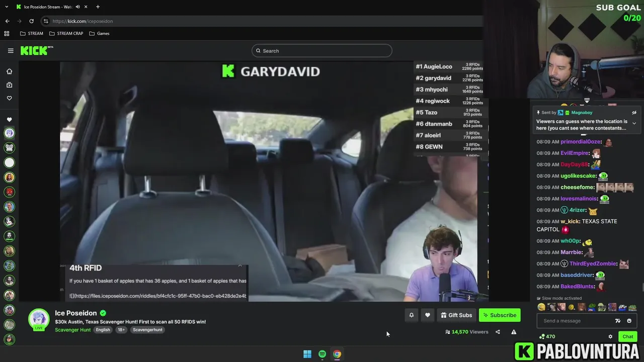Click the #5 Tazo leaderboard row

(449, 113)
